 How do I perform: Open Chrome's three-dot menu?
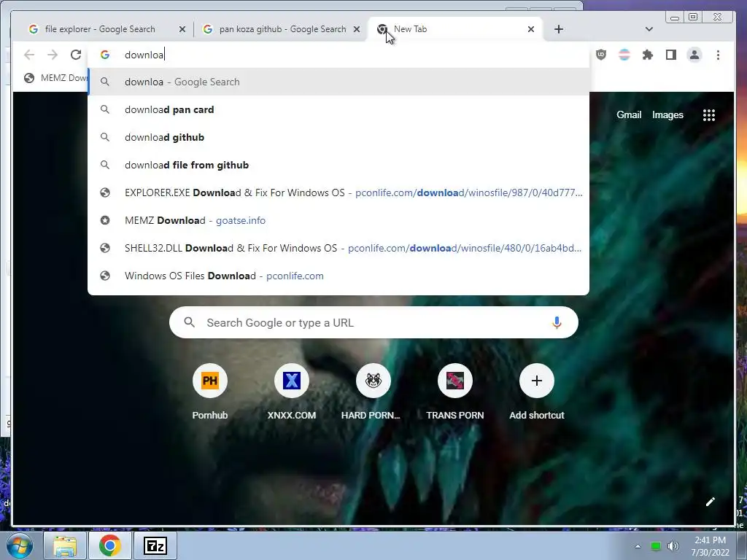[718, 55]
